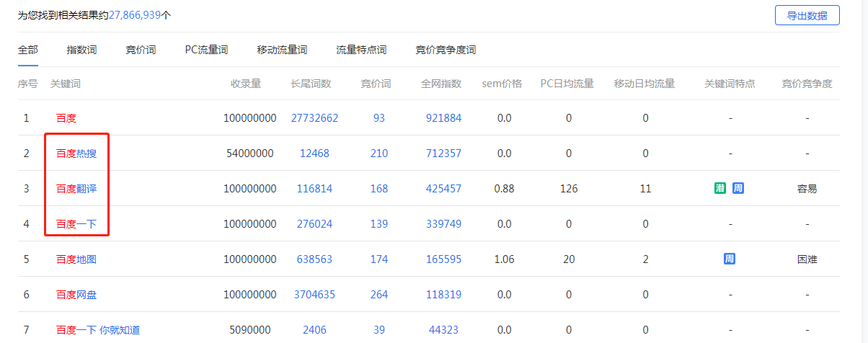Image resolution: width=868 pixels, height=343 pixels.
Task: Click bidding word count 139
Action: tap(379, 224)
